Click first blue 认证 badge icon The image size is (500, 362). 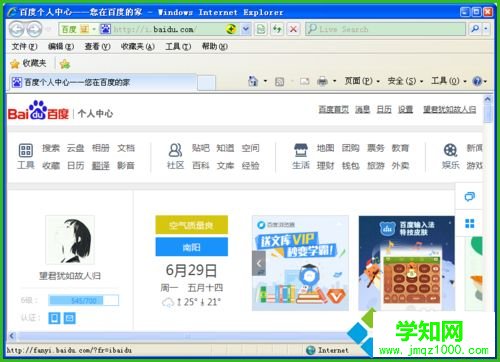[x=54, y=318]
